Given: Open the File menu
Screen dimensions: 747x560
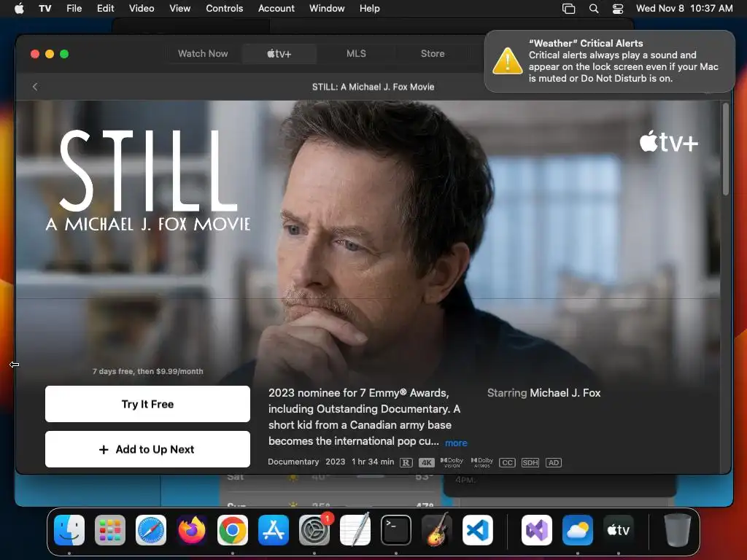Looking at the screenshot, I should pyautogui.click(x=74, y=8).
